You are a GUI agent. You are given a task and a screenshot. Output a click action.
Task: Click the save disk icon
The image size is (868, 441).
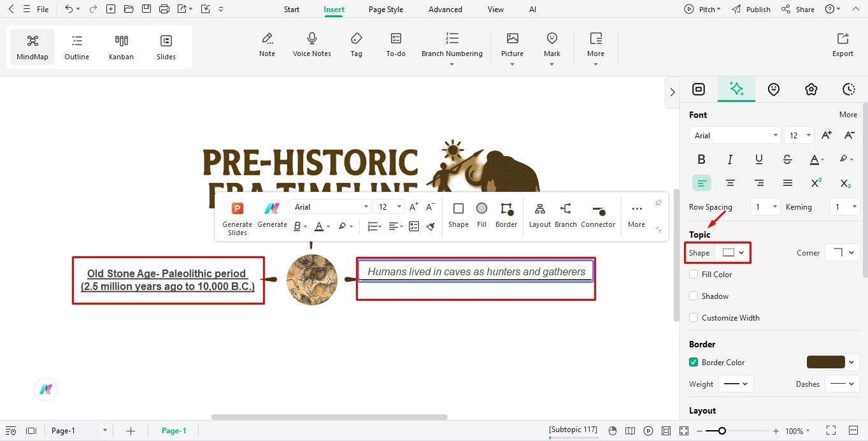(146, 10)
